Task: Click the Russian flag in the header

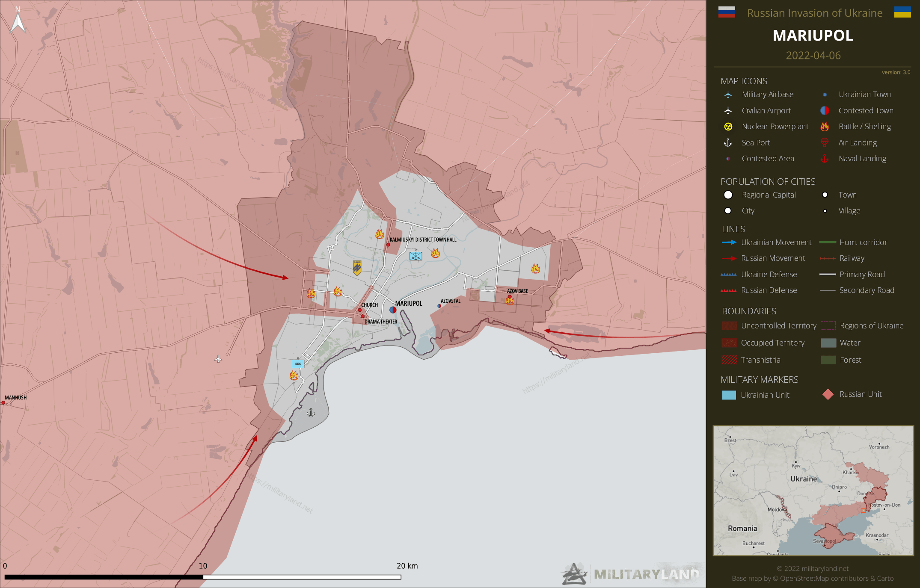Action: pyautogui.click(x=727, y=12)
